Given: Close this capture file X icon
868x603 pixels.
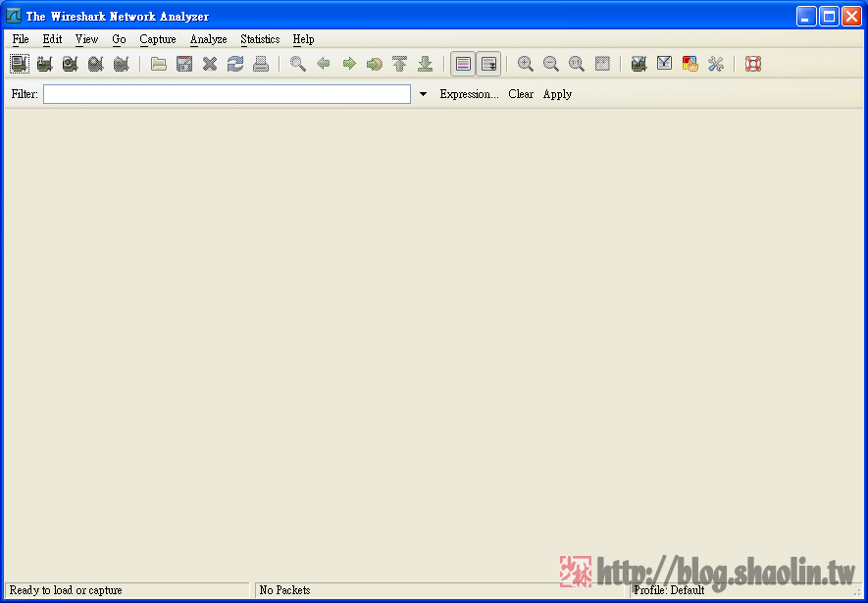Looking at the screenshot, I should tap(210, 64).
